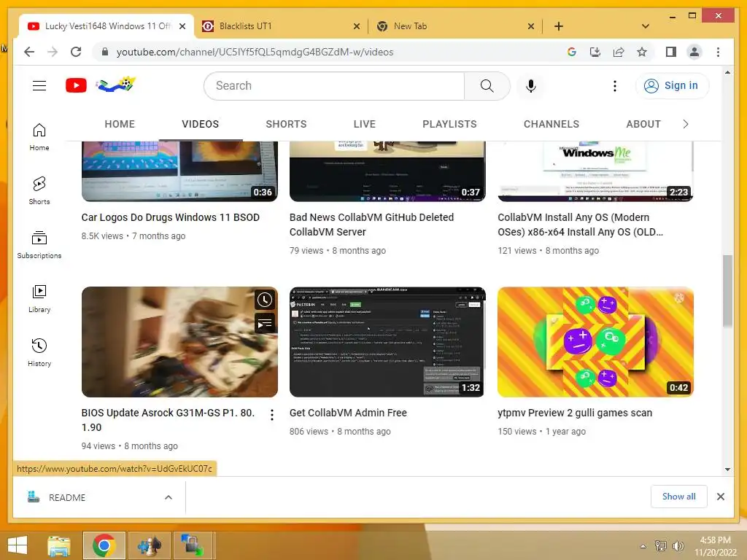Open the PLAYLISTS channel tab
This screenshot has height=560, width=747.
click(449, 124)
